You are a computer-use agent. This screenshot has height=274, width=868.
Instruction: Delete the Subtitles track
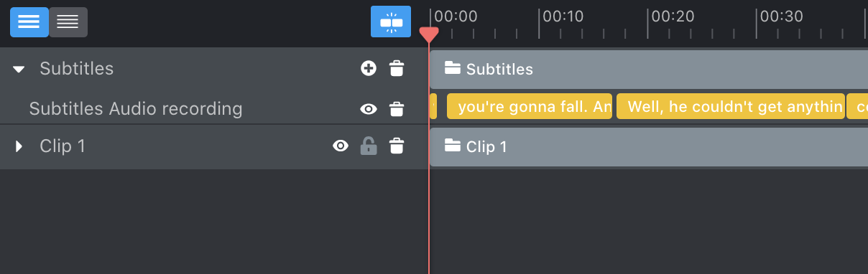pyautogui.click(x=396, y=69)
